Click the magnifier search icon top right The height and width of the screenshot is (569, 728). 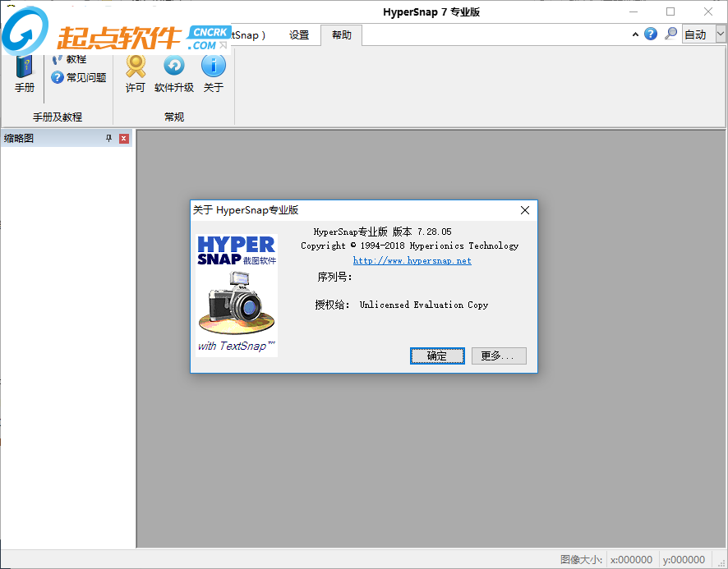[670, 34]
